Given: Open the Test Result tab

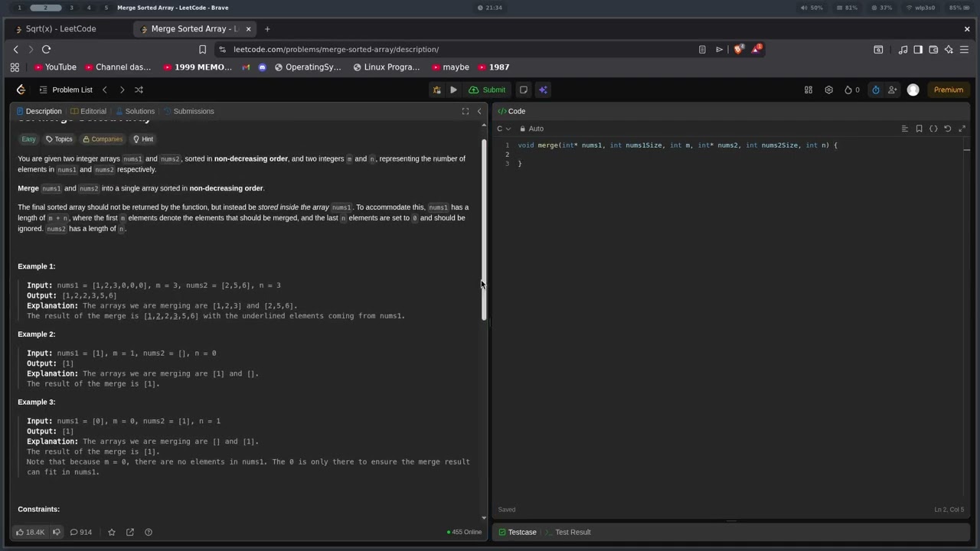Looking at the screenshot, I should (567, 532).
